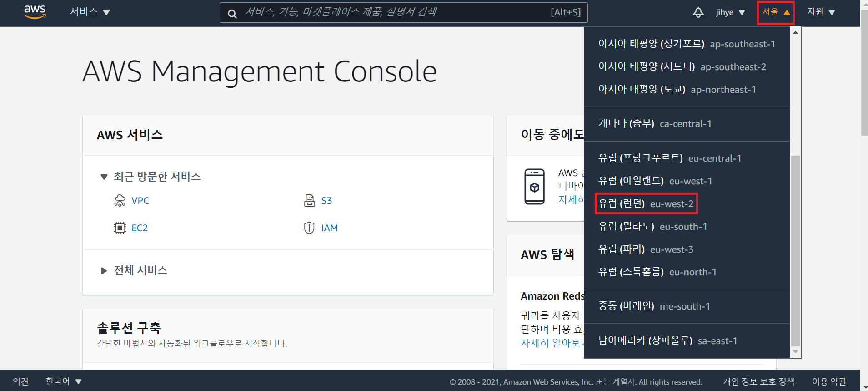This screenshot has width=868, height=391.
Task: Click 자세히 알아보기 Redshift link
Action: (552, 343)
